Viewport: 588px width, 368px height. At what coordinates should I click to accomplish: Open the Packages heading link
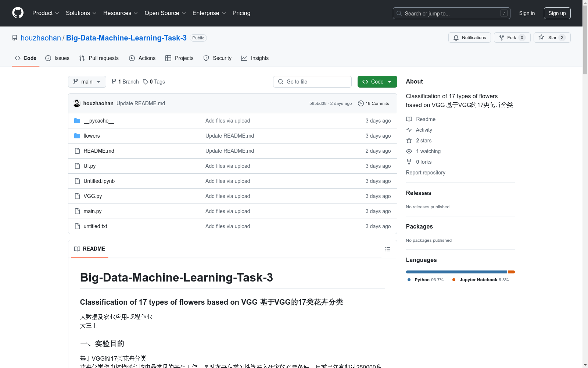419,226
